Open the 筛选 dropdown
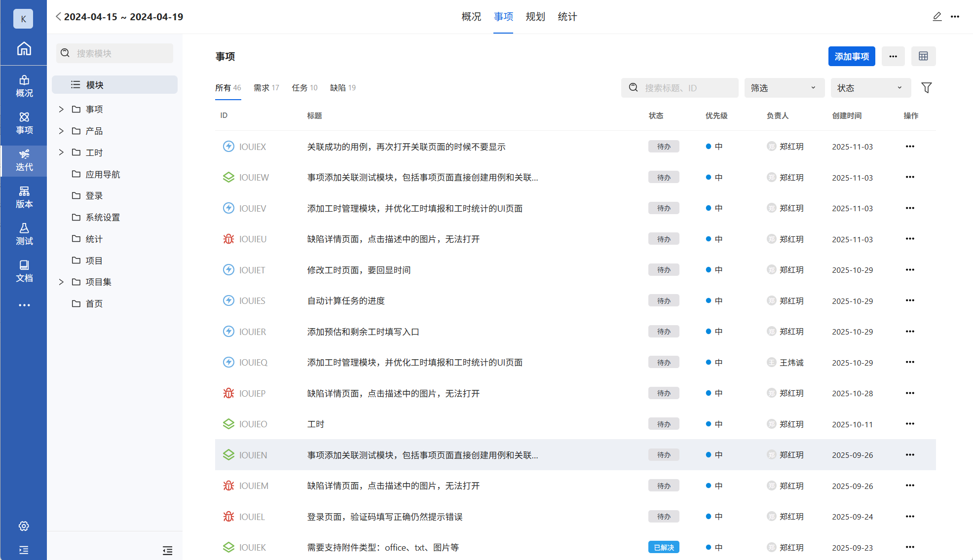The height and width of the screenshot is (560, 973). coord(784,88)
